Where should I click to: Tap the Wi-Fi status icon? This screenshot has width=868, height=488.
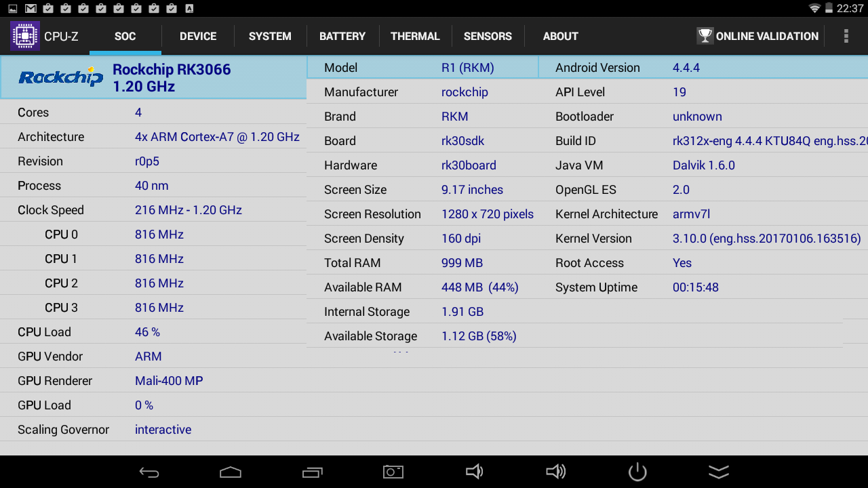pos(815,8)
